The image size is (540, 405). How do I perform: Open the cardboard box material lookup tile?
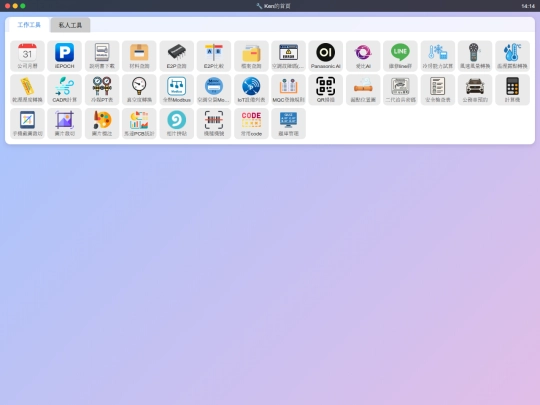[x=139, y=56]
